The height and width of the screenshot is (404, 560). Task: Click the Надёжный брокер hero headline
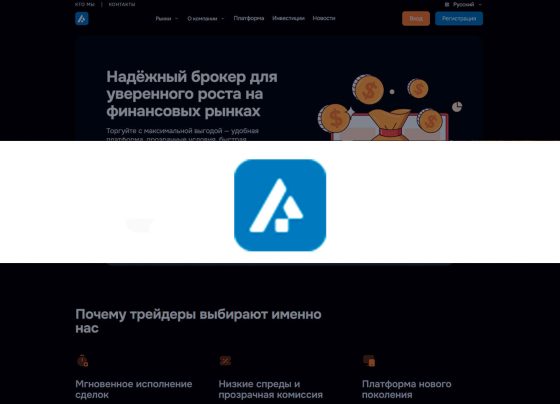(x=192, y=94)
